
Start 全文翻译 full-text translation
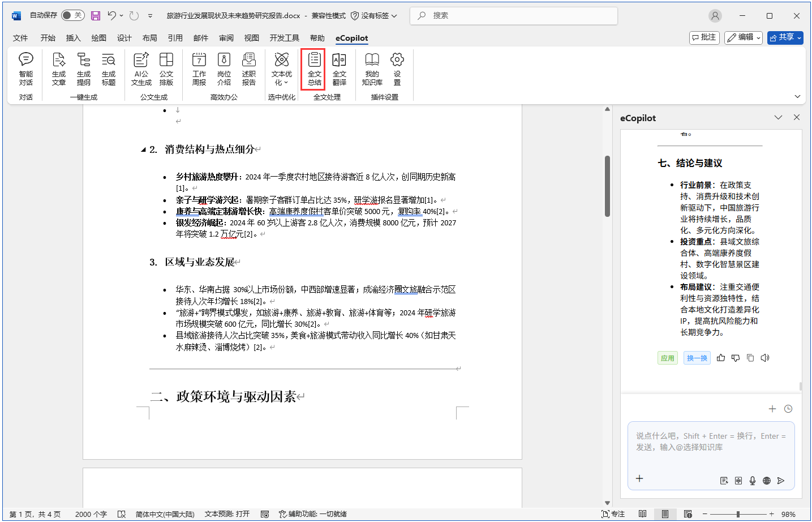339,69
